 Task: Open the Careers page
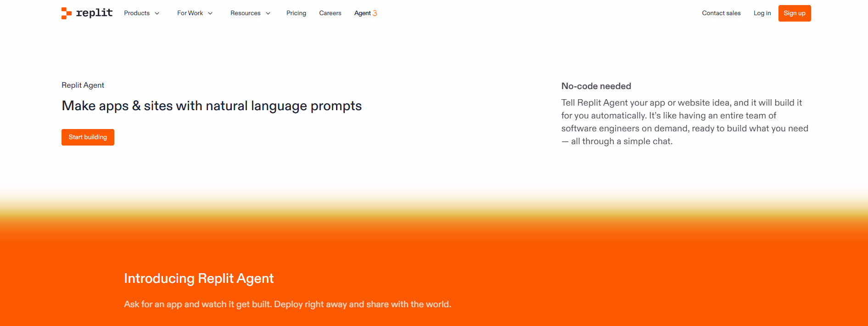click(x=330, y=13)
